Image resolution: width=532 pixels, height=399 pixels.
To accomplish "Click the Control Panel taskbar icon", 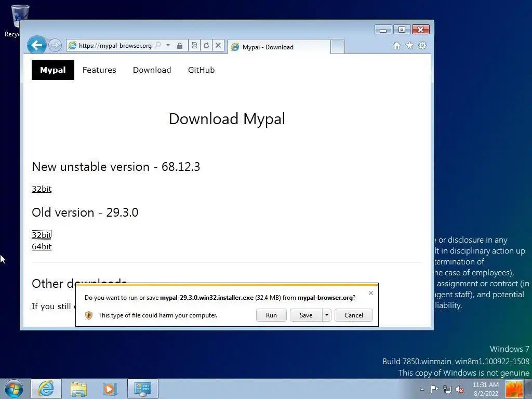I will 142,389.
